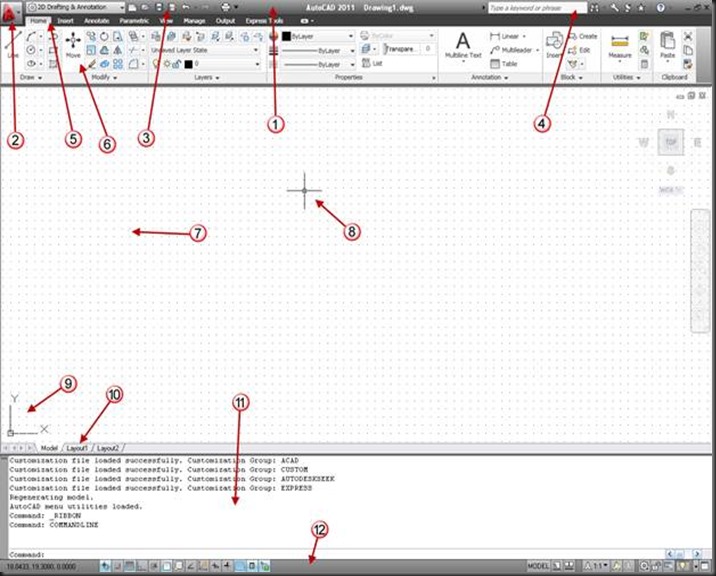The height and width of the screenshot is (576, 716).
Task: Expand the Annotation panel arrow
Action: [x=506, y=78]
